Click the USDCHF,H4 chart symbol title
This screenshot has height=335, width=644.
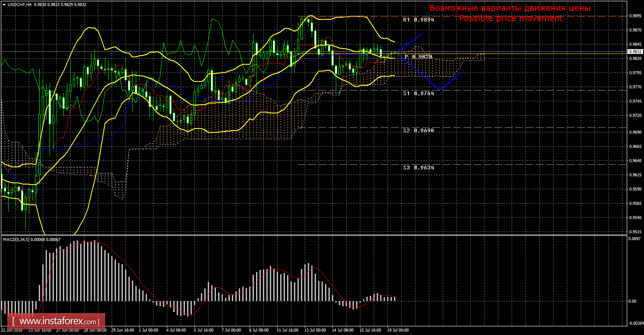tap(19, 4)
